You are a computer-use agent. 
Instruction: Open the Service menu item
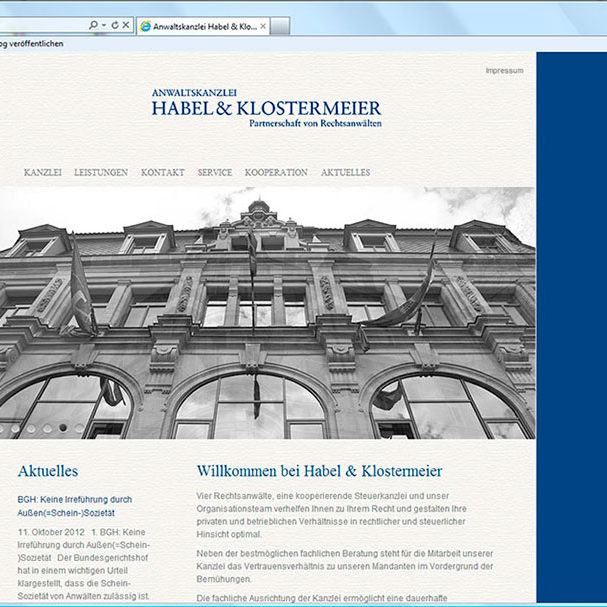[x=214, y=172]
